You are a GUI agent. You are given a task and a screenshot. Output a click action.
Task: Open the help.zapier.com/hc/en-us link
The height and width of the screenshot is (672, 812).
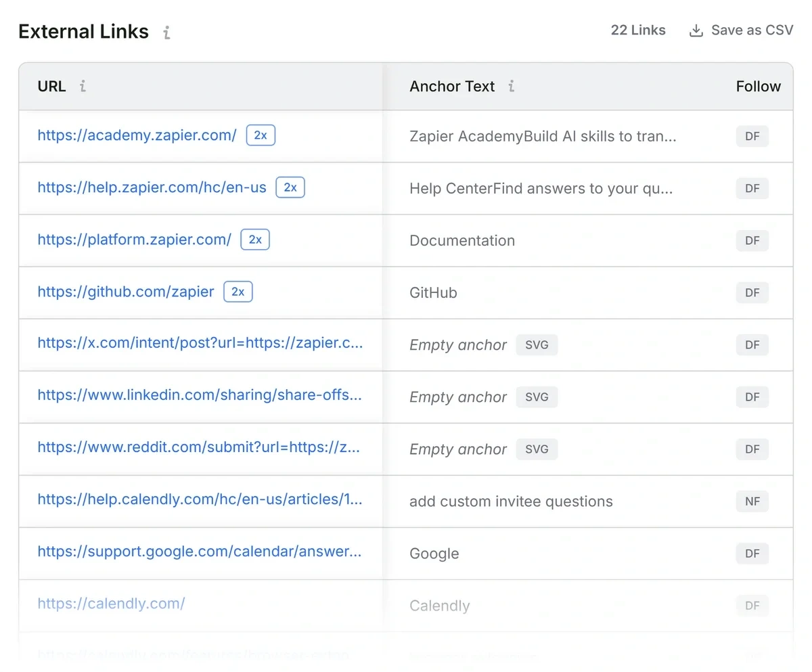pos(152,187)
